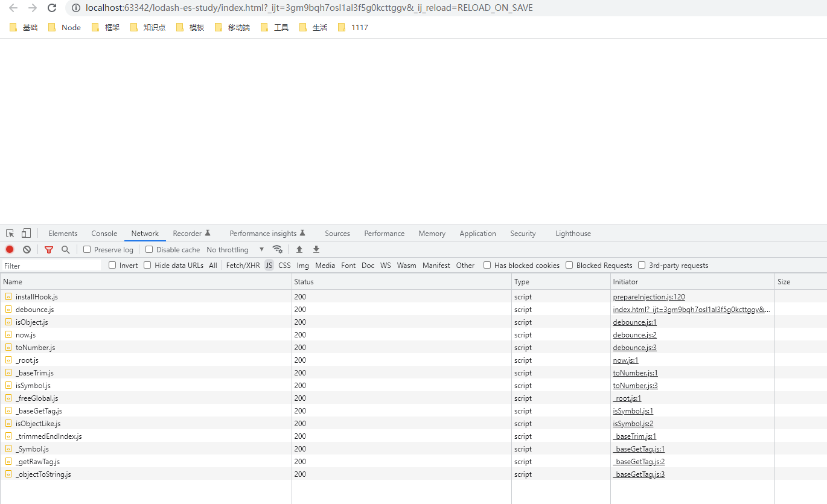Export HAR with the download arrow
Viewport: 827px width, 504px height.
[316, 249]
